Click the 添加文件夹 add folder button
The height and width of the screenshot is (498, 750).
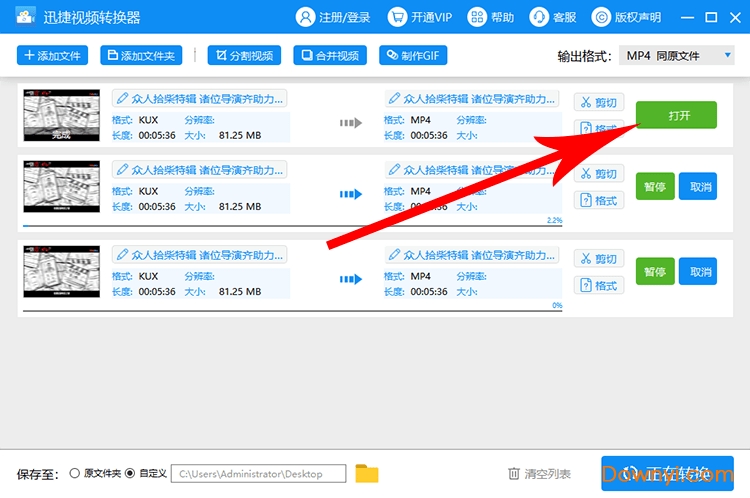[141, 55]
